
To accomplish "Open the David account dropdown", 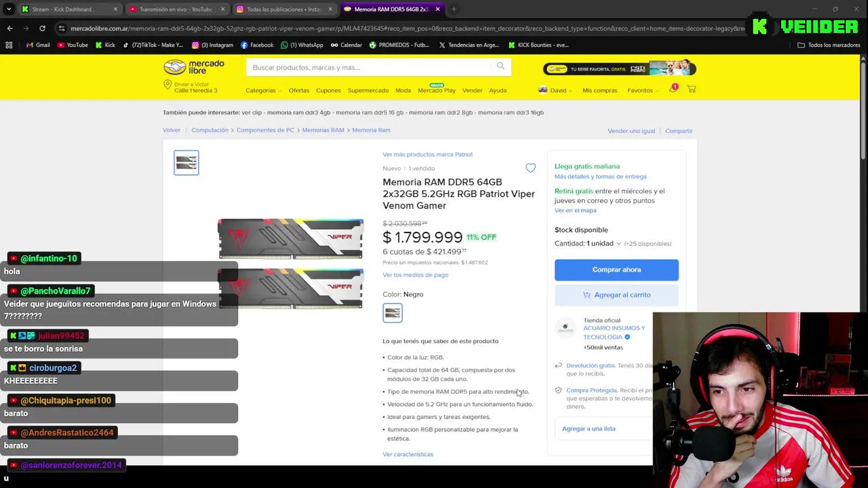I will [x=555, y=90].
